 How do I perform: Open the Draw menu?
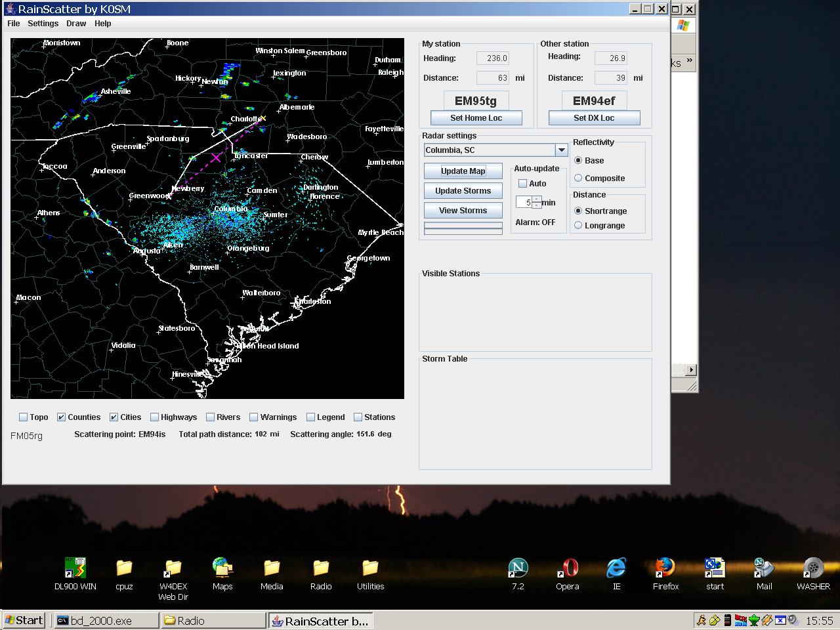coord(76,24)
